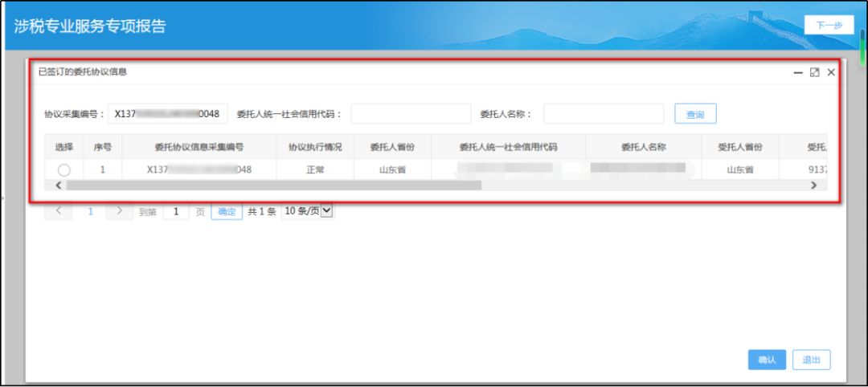Viewport: 868px width, 387px height.
Task: Click the 查询 button
Action: (x=695, y=114)
